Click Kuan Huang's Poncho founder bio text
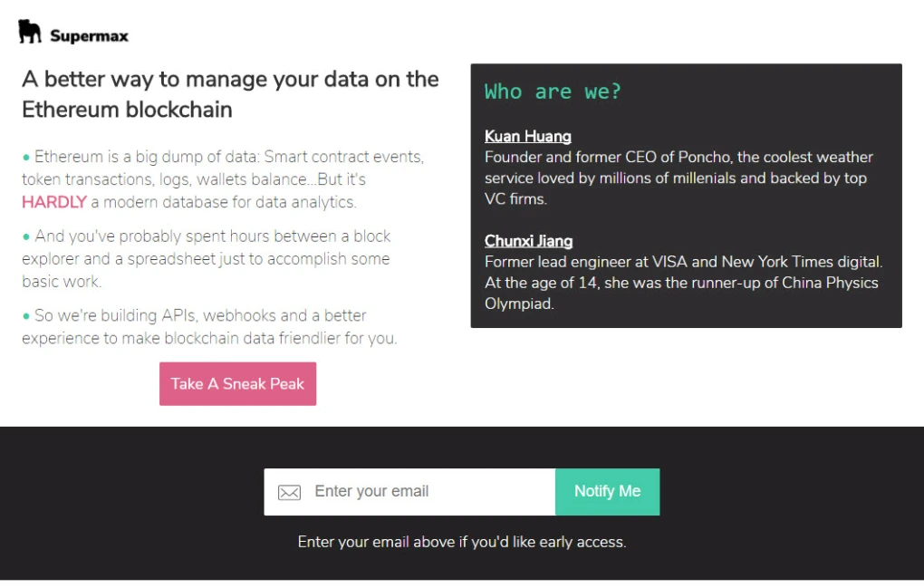This screenshot has height=588, width=924. pos(679,178)
